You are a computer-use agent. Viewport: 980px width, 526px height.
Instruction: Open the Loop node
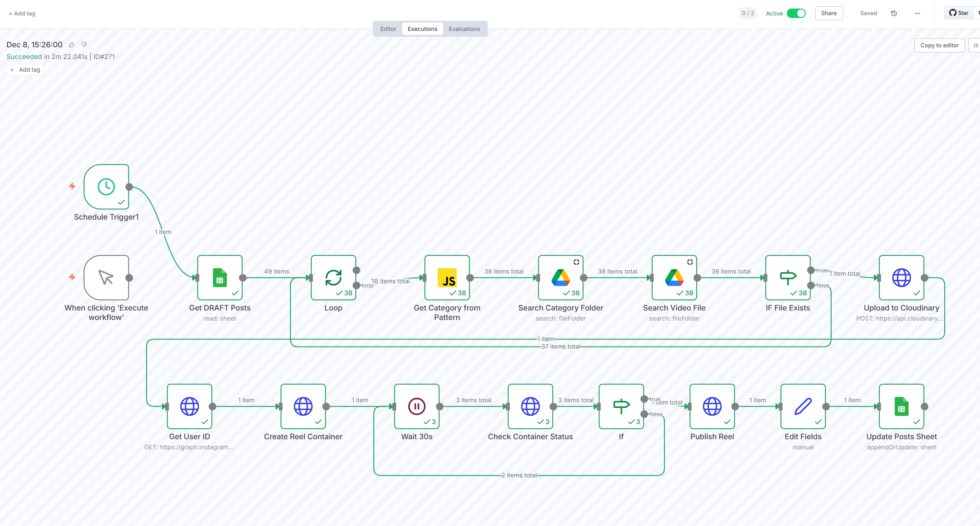point(333,278)
